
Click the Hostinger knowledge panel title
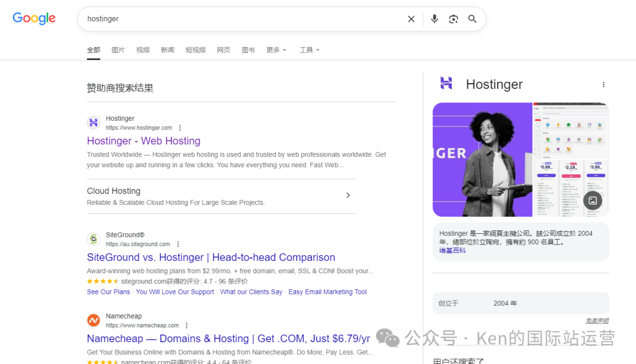(494, 84)
